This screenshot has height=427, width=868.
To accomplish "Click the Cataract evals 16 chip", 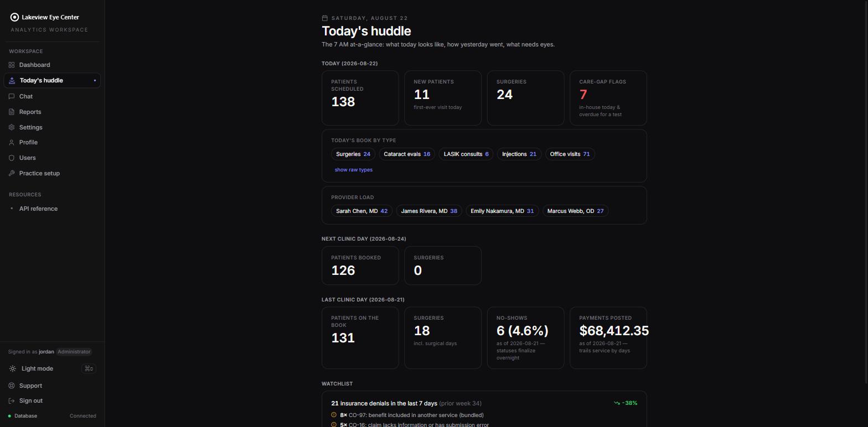I will coord(407,154).
